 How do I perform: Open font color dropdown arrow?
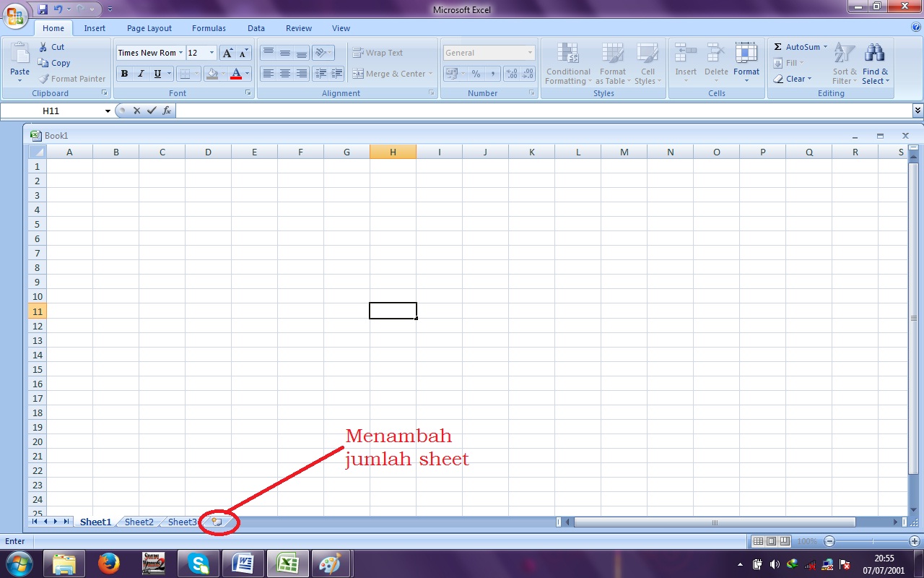247,74
